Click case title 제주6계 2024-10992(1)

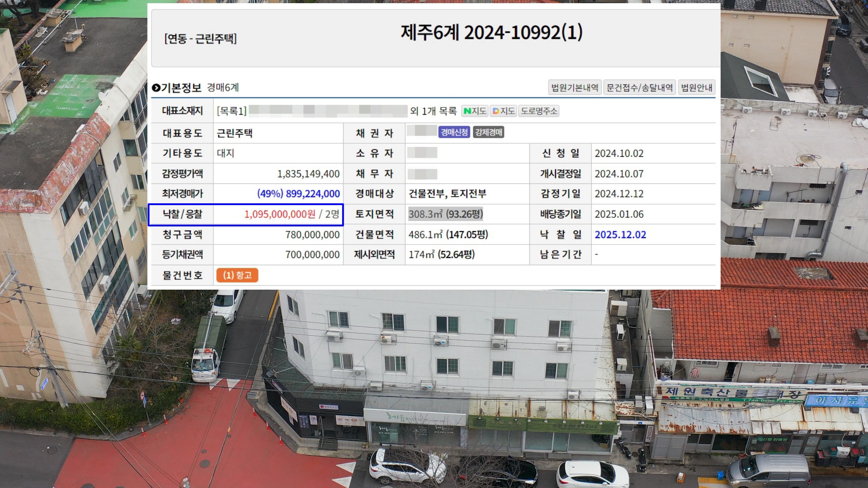coord(491,33)
